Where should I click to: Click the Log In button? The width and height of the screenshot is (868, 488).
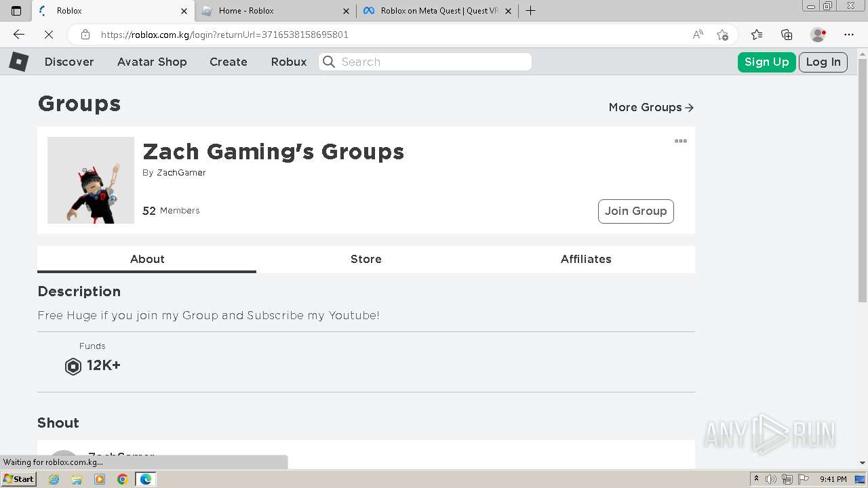click(x=823, y=62)
